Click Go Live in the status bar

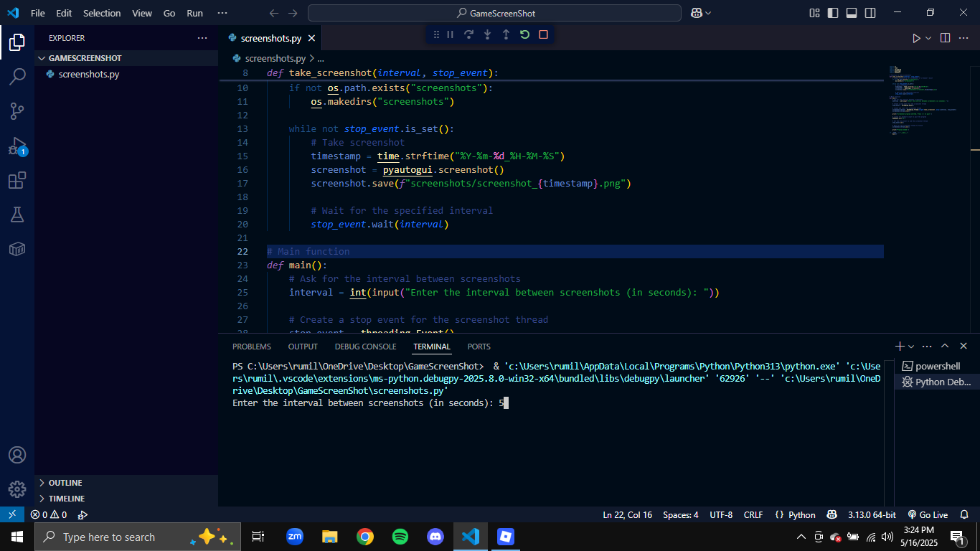click(x=928, y=514)
